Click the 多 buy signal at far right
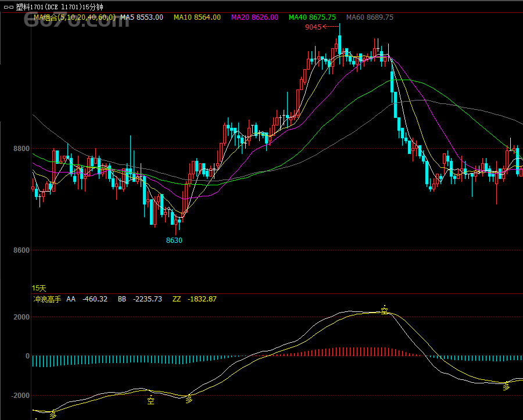523x420 pixels. click(506, 386)
